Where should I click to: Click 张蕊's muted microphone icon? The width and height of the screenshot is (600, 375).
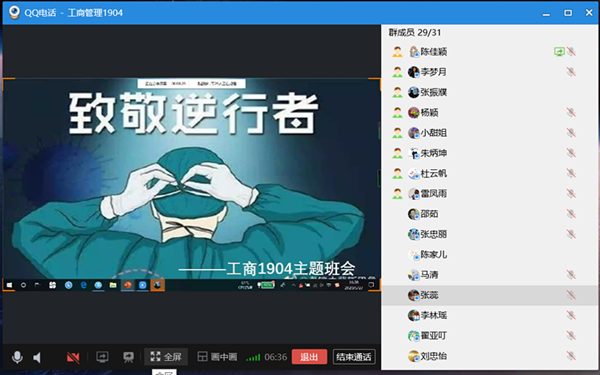571,295
